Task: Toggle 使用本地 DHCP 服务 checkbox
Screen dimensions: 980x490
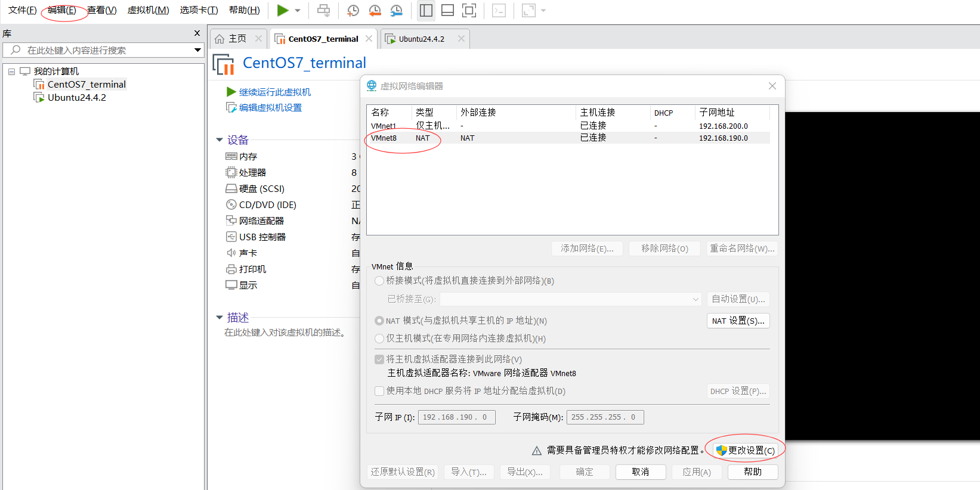Action: [x=379, y=391]
